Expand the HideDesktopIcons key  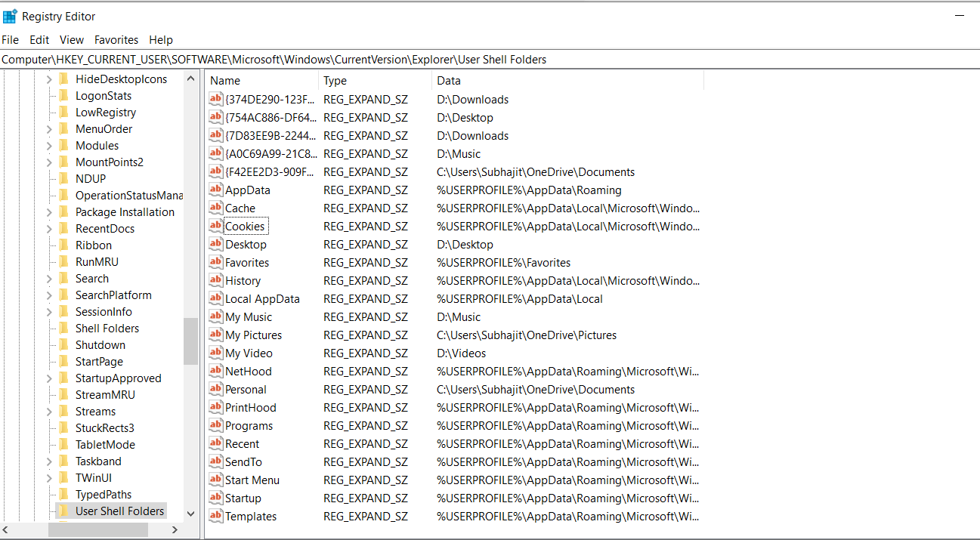49,79
